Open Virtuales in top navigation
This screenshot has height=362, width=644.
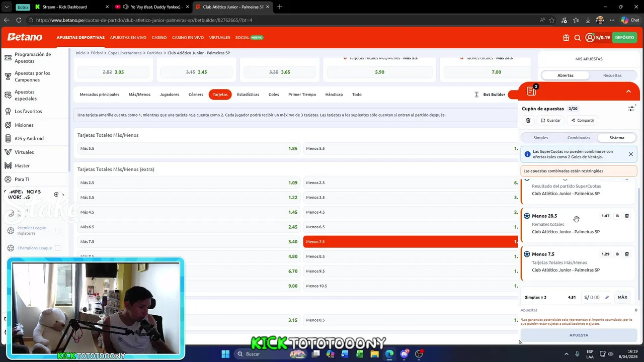pyautogui.click(x=219, y=38)
